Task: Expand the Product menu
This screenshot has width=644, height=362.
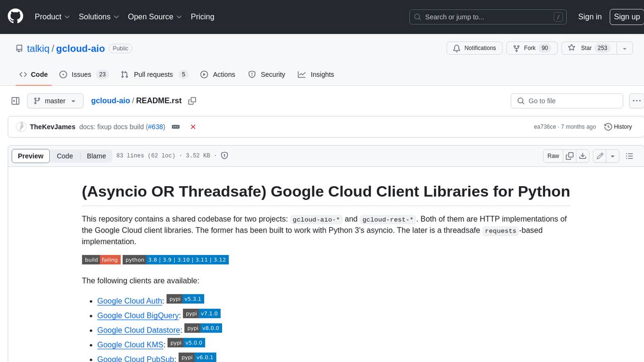Action: [52, 17]
